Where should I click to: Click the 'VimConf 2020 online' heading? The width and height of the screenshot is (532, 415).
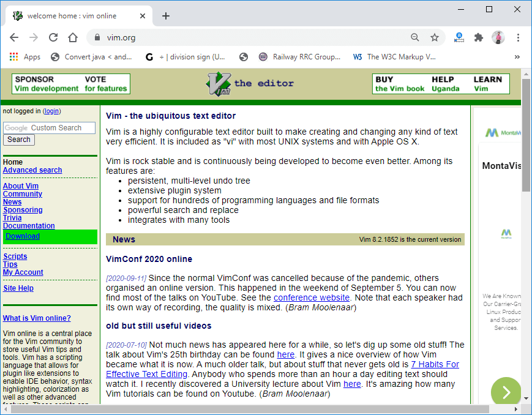pyautogui.click(x=149, y=259)
